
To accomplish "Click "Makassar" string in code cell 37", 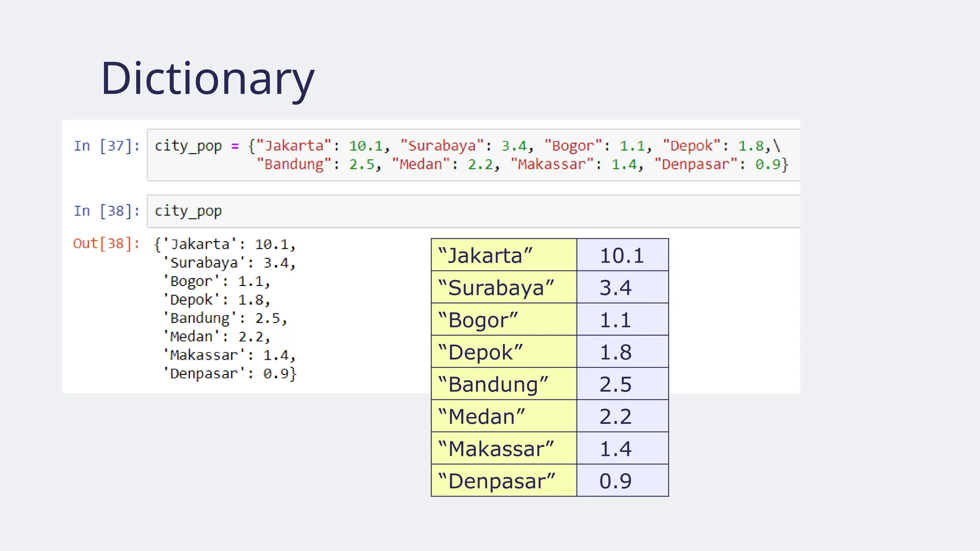I will click(552, 164).
